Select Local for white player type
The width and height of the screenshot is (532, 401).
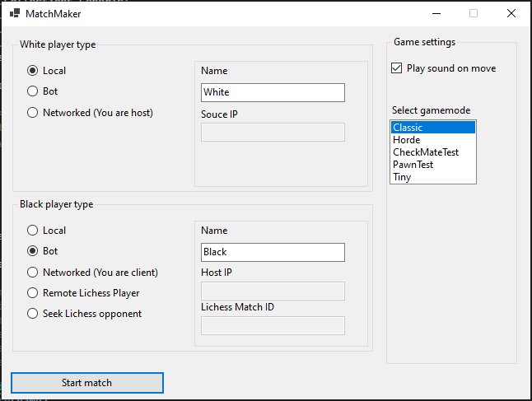[46, 71]
